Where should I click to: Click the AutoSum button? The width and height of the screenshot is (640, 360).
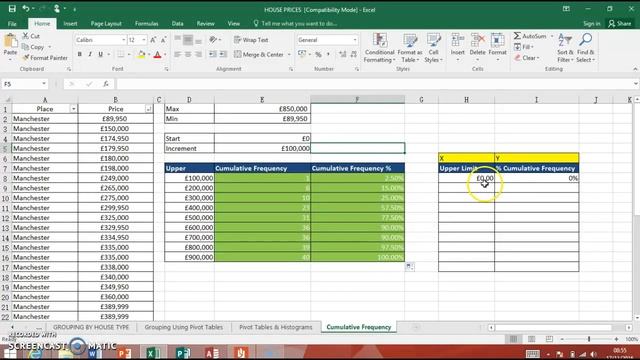(530, 36)
